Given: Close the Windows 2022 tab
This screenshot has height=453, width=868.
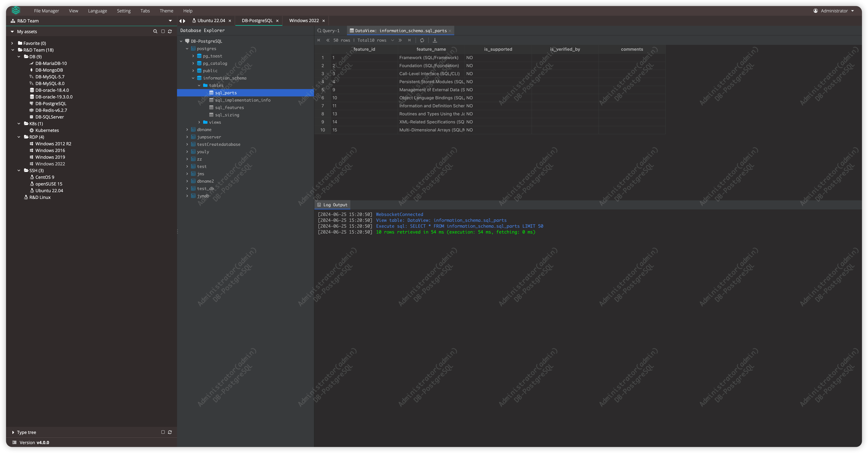Looking at the screenshot, I should pos(323,21).
